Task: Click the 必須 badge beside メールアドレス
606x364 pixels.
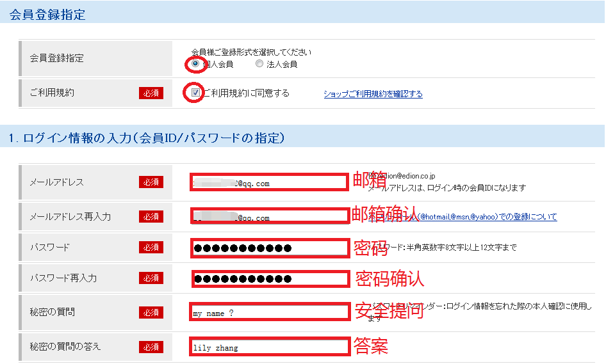Action: [x=151, y=182]
